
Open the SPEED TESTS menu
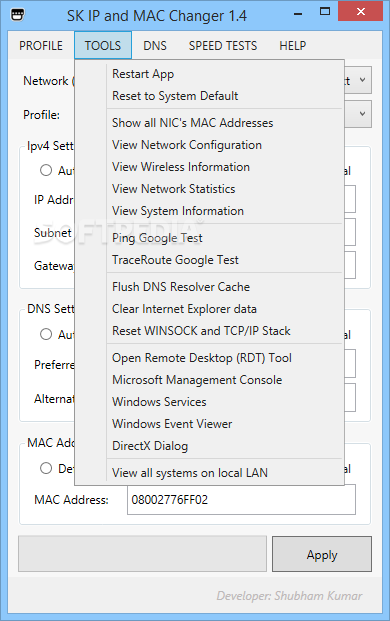[x=223, y=46]
